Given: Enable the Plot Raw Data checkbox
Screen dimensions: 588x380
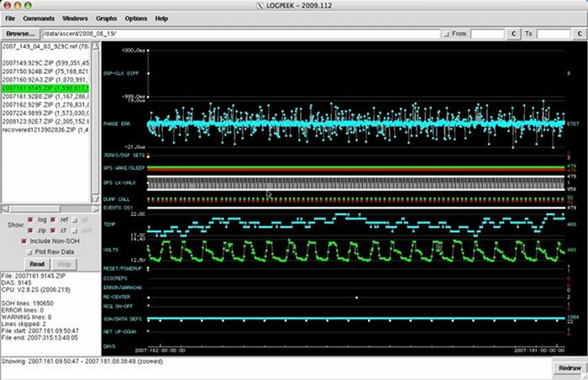Looking at the screenshot, I should click(x=29, y=251).
